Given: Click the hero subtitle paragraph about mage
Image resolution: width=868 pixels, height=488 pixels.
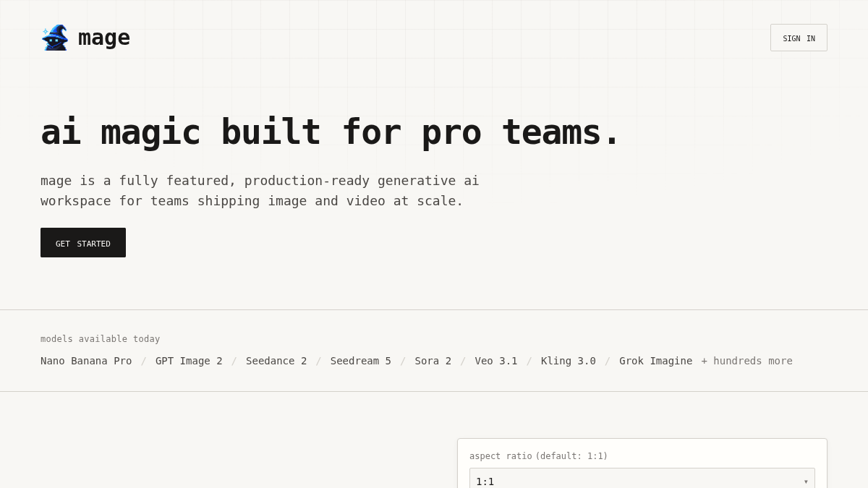Looking at the screenshot, I should 260,191.
